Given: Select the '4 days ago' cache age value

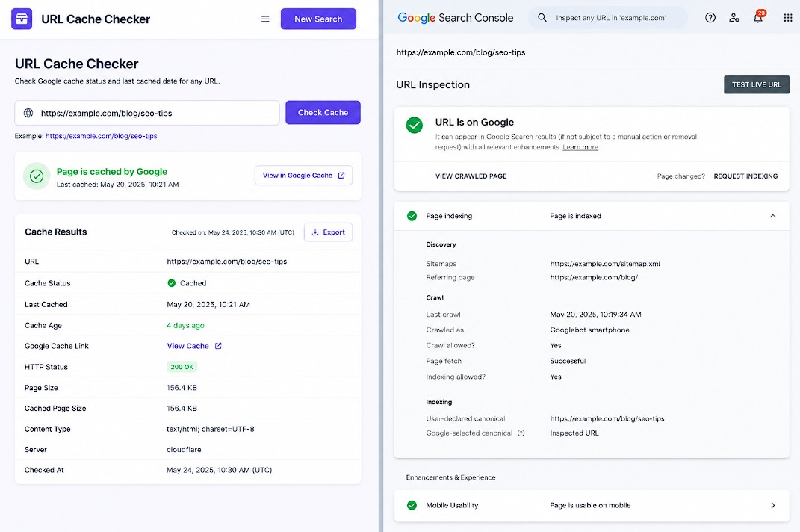Looking at the screenshot, I should click(x=185, y=325).
